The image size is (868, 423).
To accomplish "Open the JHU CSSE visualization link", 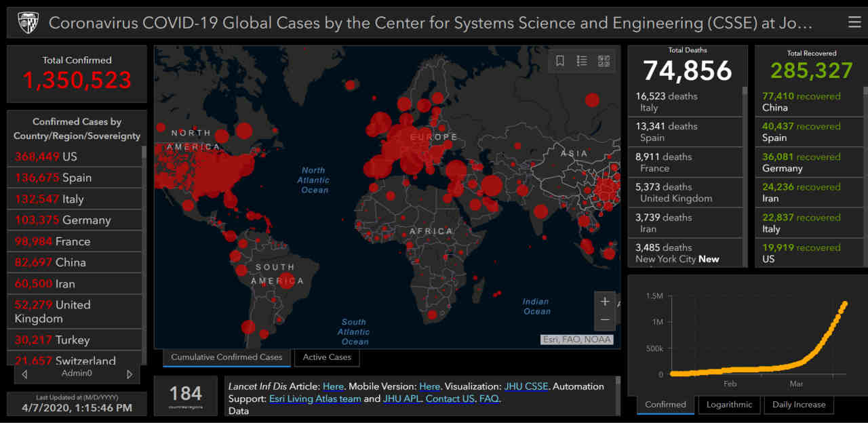I will [526, 386].
